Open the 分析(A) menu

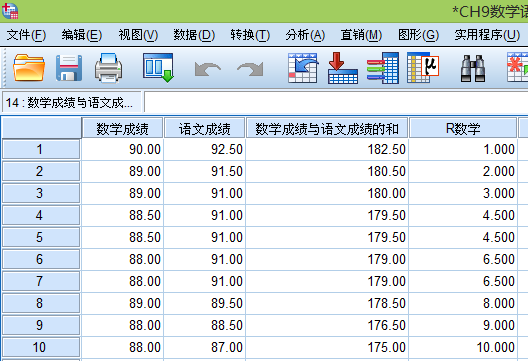pos(305,35)
